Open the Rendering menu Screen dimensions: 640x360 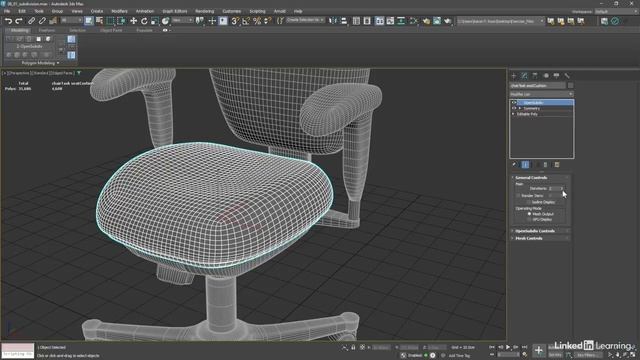(204, 11)
